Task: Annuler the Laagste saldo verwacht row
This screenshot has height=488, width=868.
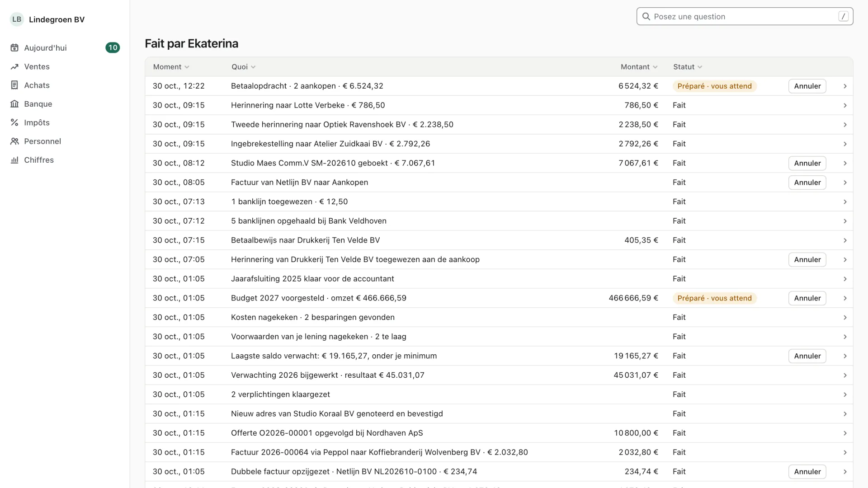Action: click(x=807, y=356)
